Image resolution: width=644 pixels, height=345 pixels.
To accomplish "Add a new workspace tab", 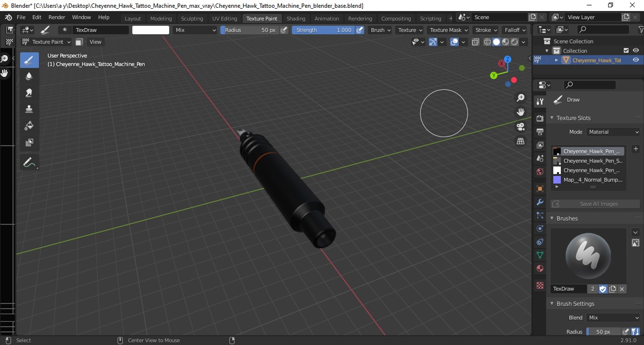I will (450, 18).
